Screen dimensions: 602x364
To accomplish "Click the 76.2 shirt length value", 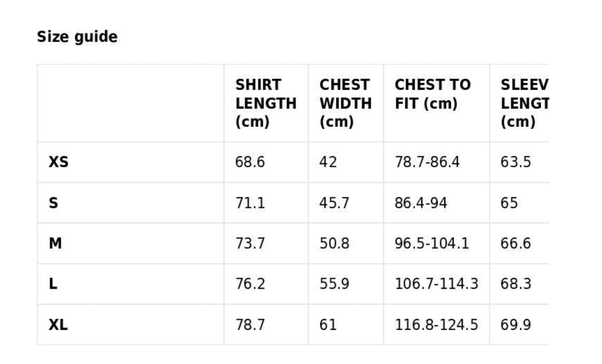I will click(x=250, y=284).
